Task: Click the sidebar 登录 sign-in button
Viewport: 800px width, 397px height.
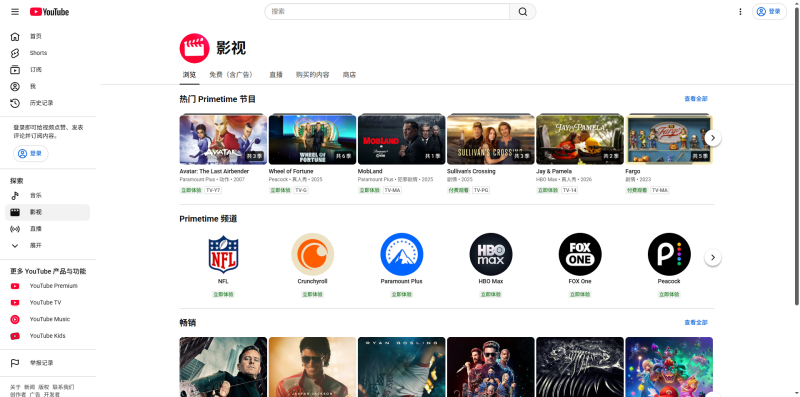Action: (x=31, y=154)
